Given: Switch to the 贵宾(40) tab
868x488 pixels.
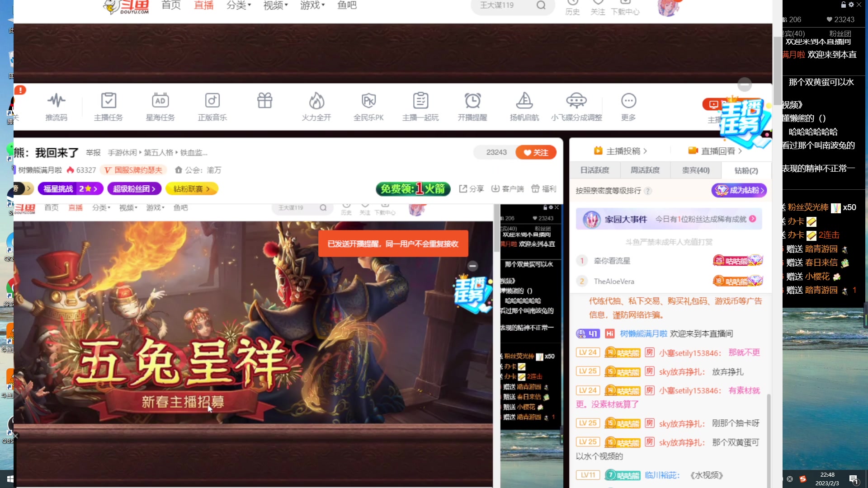Looking at the screenshot, I should point(696,170).
